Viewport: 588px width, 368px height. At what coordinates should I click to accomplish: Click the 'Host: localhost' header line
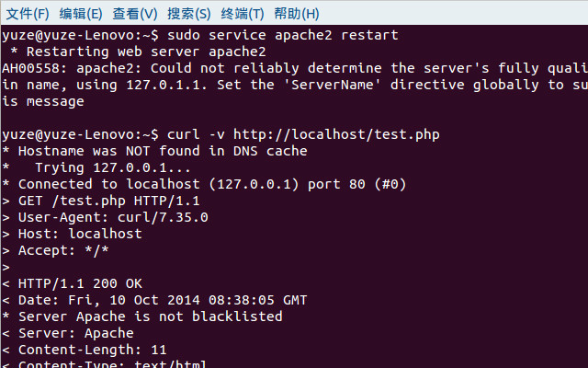tap(72, 234)
